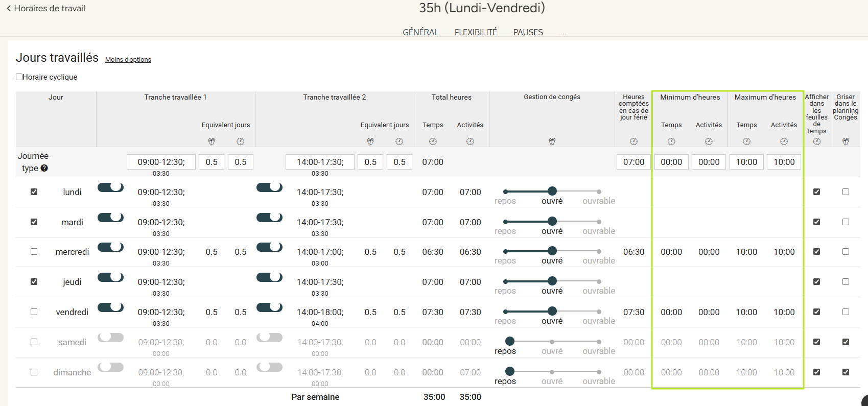Click clock icon under Maximum d'heures Activités

point(784,141)
